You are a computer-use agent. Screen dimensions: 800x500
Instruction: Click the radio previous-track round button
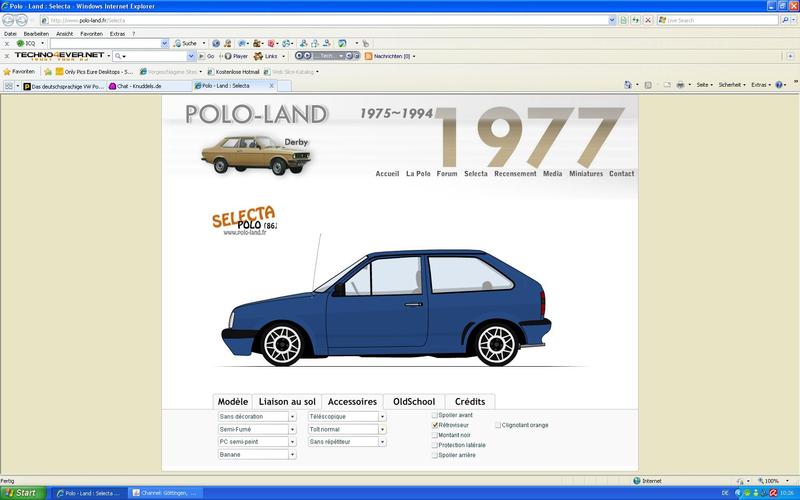pyautogui.click(x=299, y=56)
